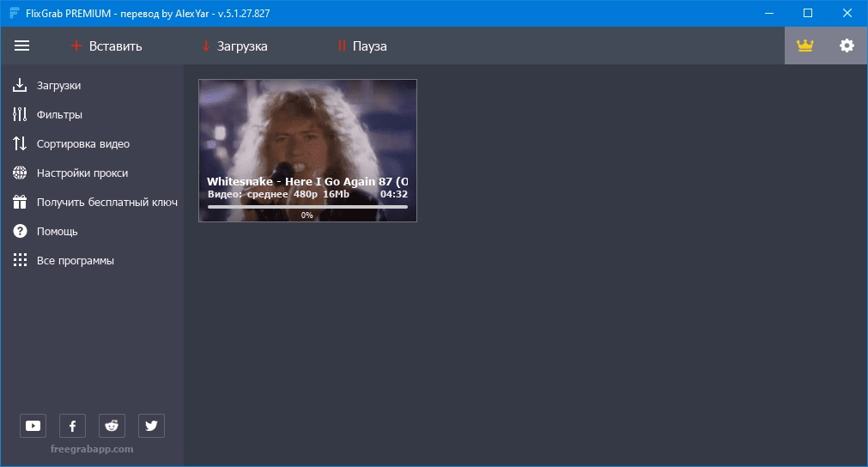Open the settings gear
The width and height of the screenshot is (868, 467).
[847, 45]
